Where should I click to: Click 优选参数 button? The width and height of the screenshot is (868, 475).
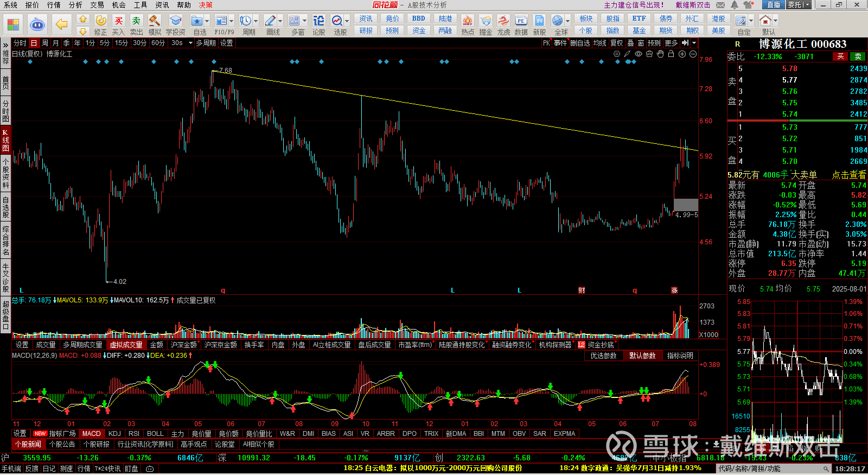603,356
